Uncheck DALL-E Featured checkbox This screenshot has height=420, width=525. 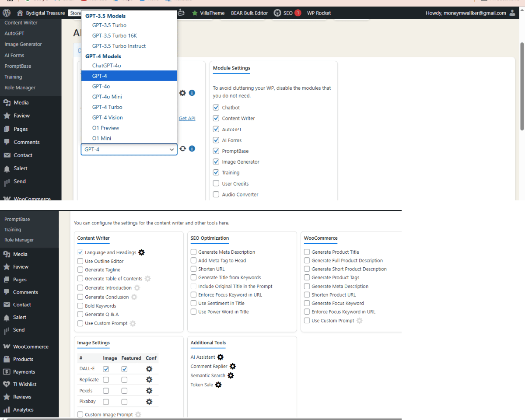[x=124, y=369]
